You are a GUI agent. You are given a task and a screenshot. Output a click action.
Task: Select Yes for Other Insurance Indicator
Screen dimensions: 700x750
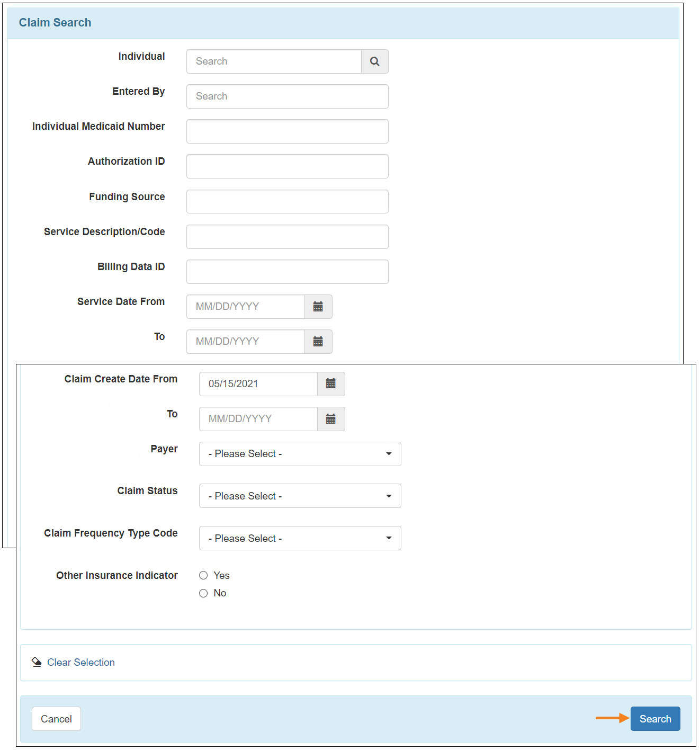click(x=203, y=575)
